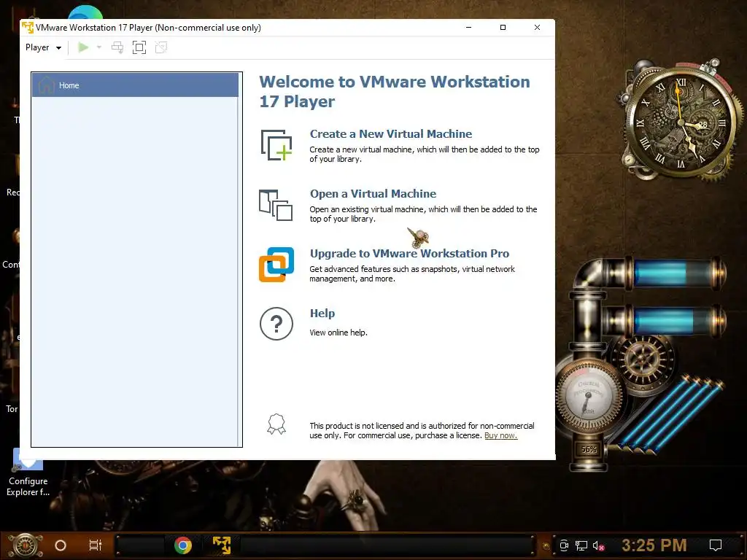747x560 pixels.
Task: Click the Cortana circle on taskbar
Action: click(x=61, y=545)
